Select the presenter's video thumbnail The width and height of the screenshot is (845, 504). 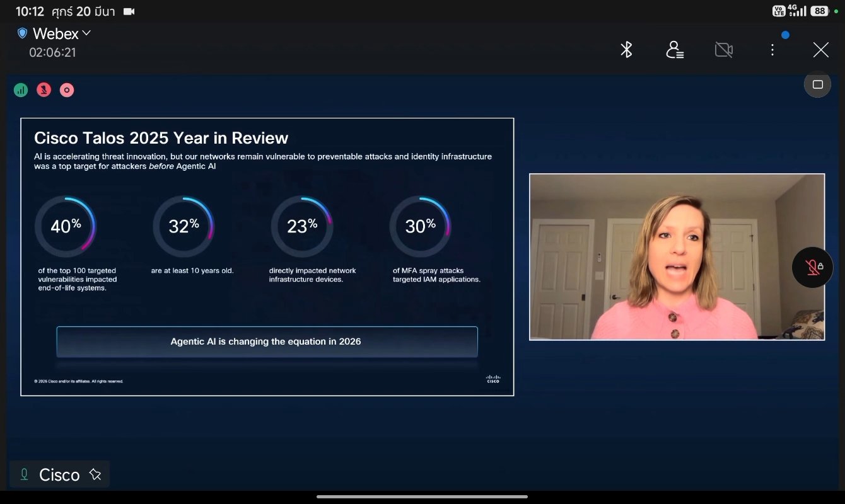pyautogui.click(x=677, y=257)
